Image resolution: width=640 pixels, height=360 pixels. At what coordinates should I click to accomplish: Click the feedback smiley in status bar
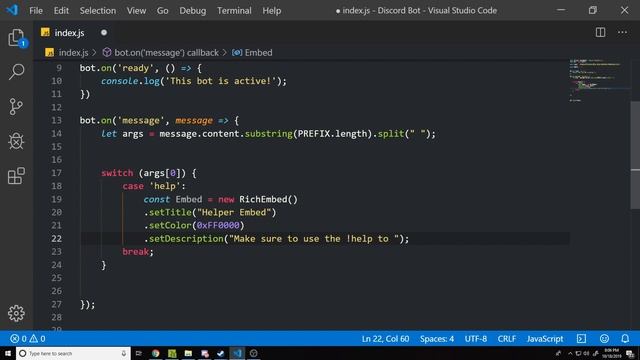coord(604,338)
